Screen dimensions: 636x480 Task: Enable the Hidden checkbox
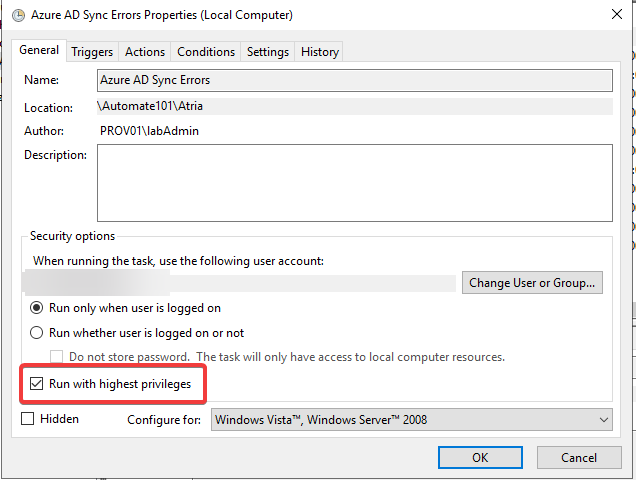tap(27, 419)
